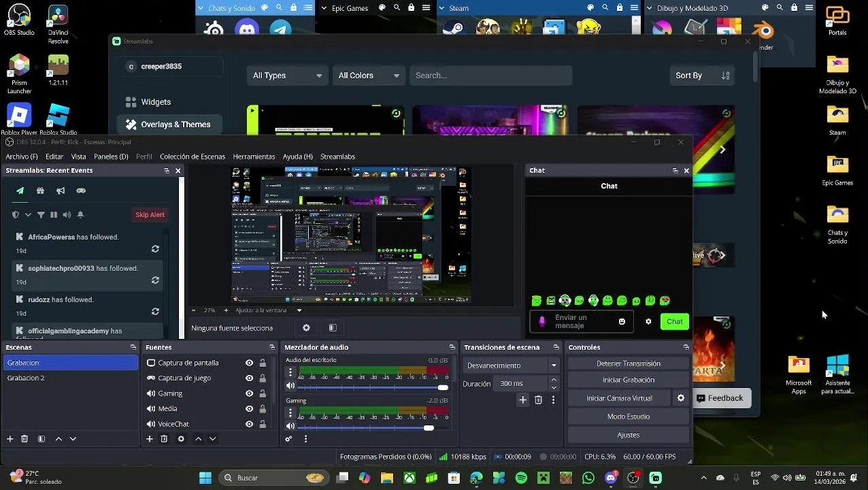The height and width of the screenshot is (490, 868).
Task: Open the Colección de Escenas menu
Action: (193, 157)
